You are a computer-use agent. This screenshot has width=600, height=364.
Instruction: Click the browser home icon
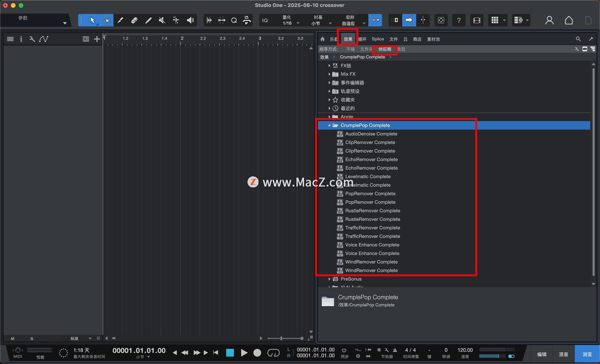[322, 39]
